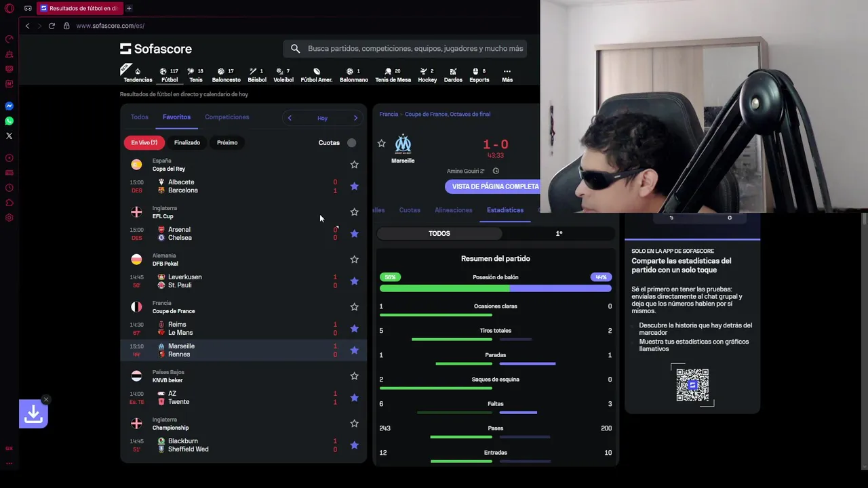Open the Francia breadcrumb link
Viewport: 868px width, 488px height.
(389, 114)
